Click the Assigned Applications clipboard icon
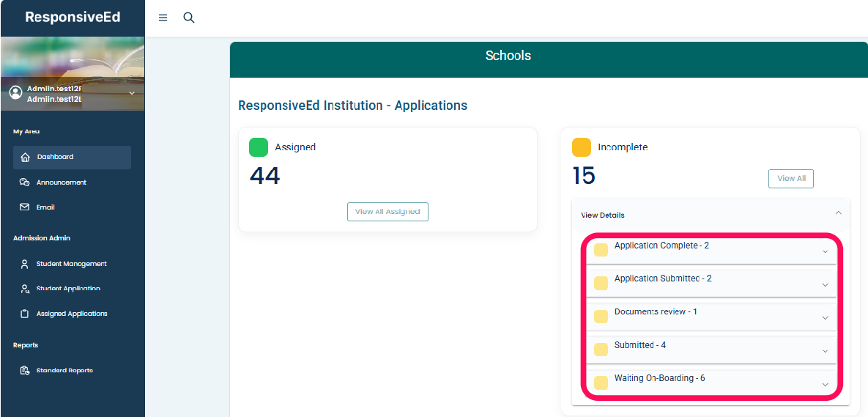Image resolution: width=868 pixels, height=417 pixels. tap(25, 314)
